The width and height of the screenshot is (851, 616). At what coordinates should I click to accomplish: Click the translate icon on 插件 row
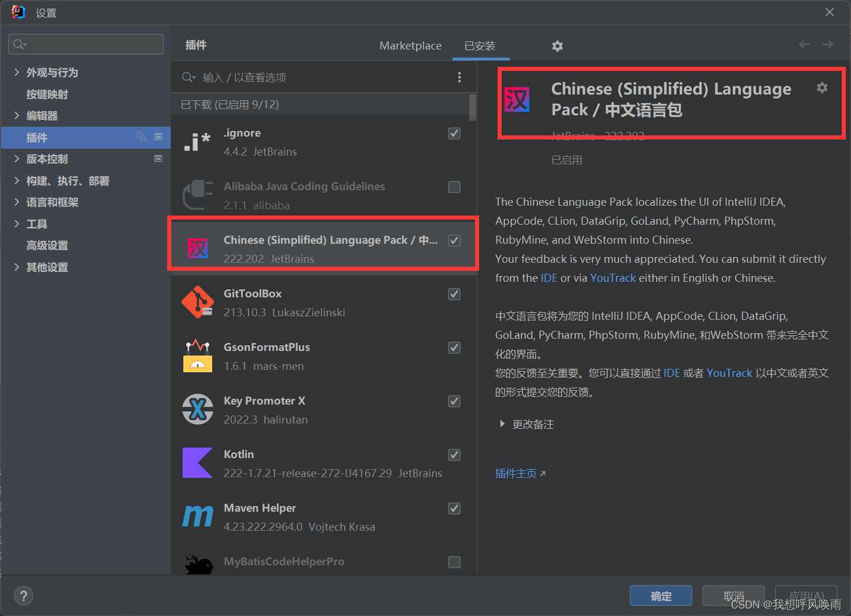[141, 137]
